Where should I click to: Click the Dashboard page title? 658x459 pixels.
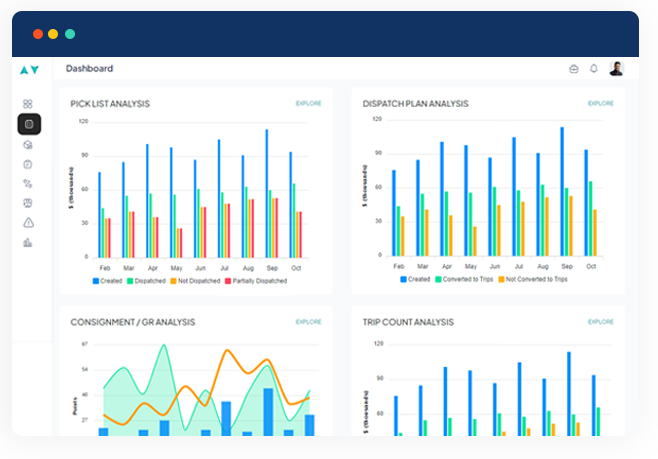click(x=89, y=68)
